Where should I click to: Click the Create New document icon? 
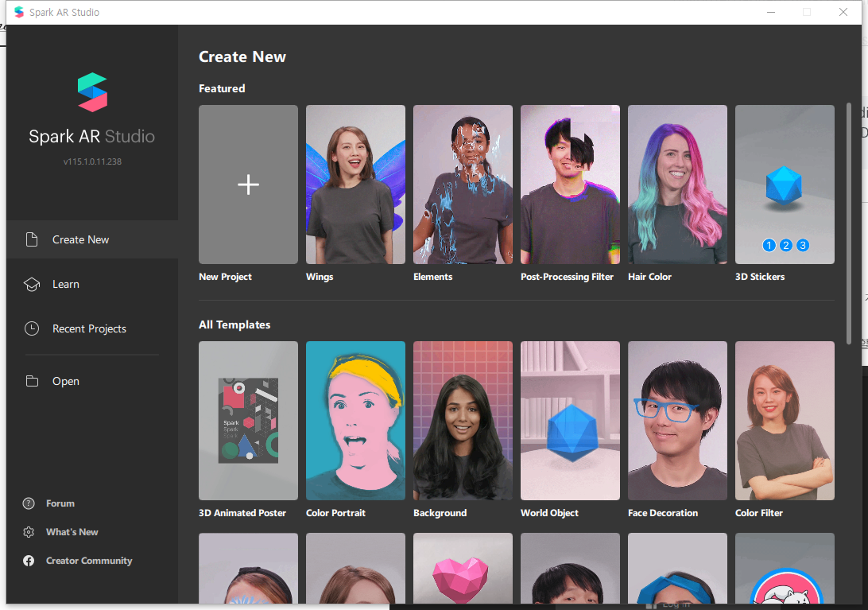[32, 239]
